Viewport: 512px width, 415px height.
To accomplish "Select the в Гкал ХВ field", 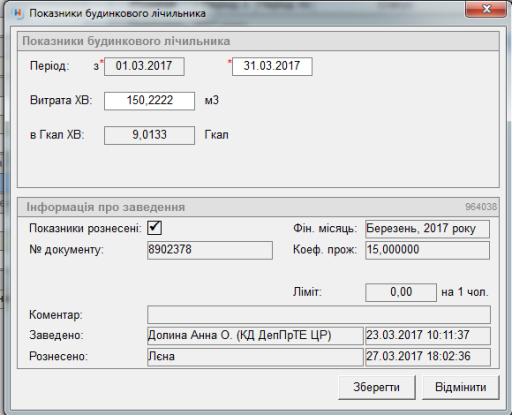I will pos(149,135).
